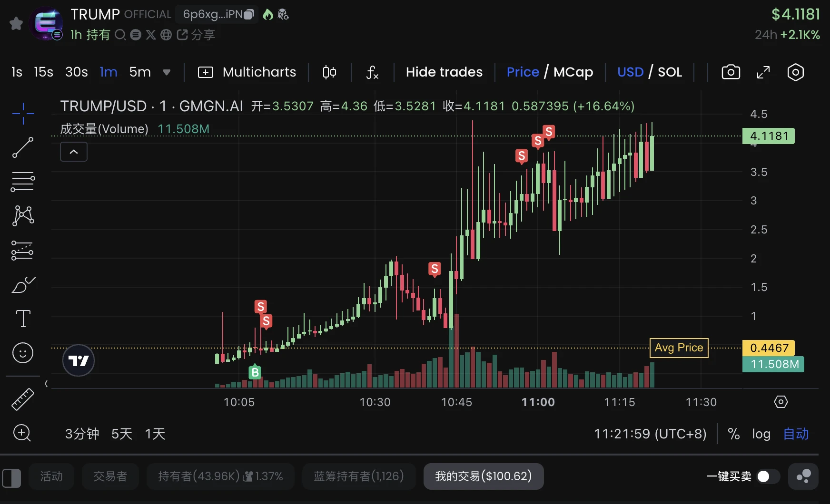The image size is (830, 504).
Task: Select the emoji sticker tool
Action: tap(22, 353)
